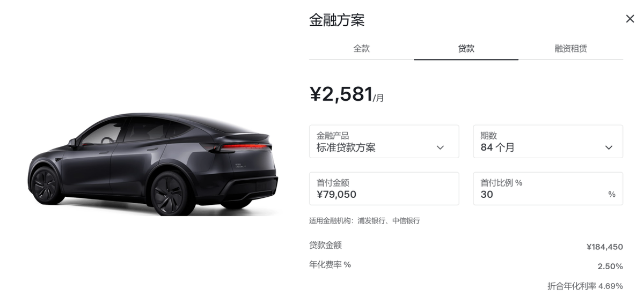Open the 融资租赁 tab

click(570, 48)
